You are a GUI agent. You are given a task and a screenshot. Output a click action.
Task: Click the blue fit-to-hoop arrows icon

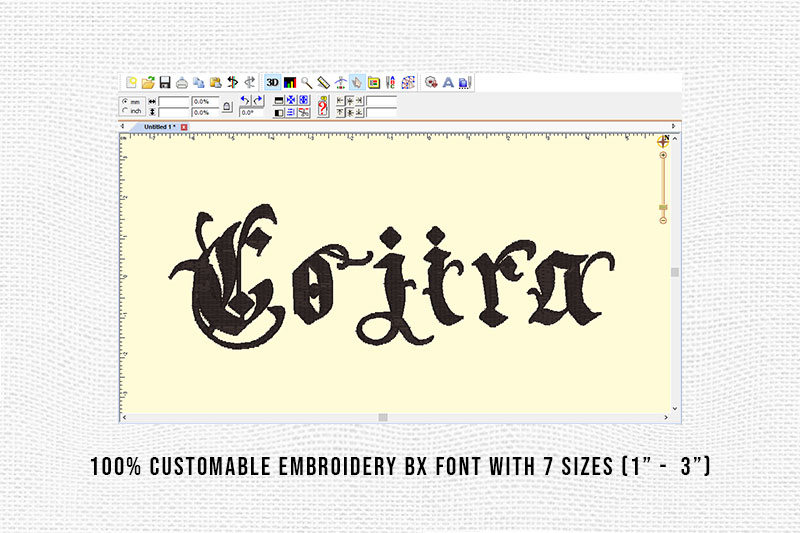pos(303,100)
